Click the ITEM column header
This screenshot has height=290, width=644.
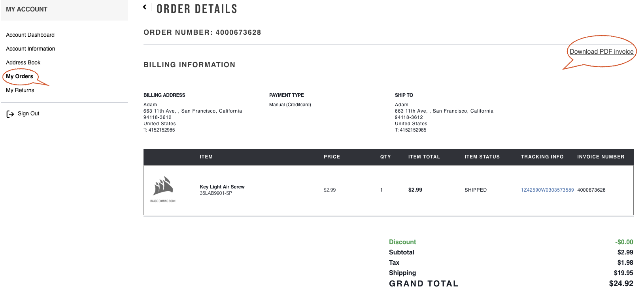point(206,156)
